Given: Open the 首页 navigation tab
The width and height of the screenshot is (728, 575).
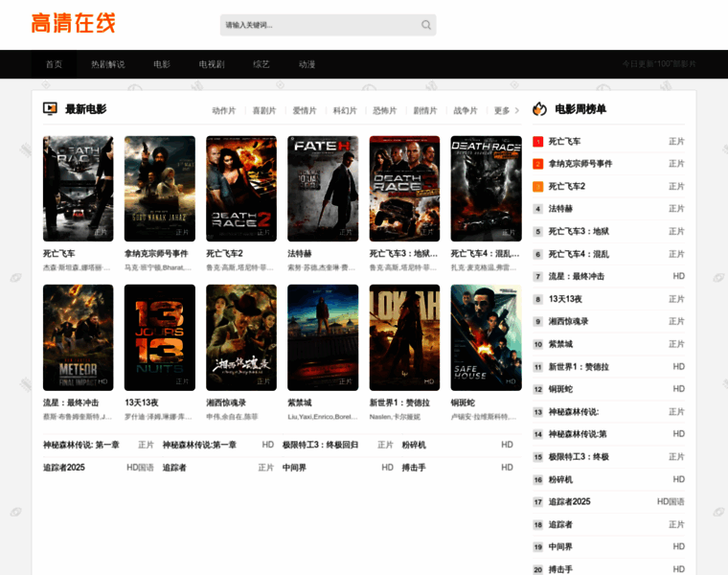Looking at the screenshot, I should coord(54,64).
